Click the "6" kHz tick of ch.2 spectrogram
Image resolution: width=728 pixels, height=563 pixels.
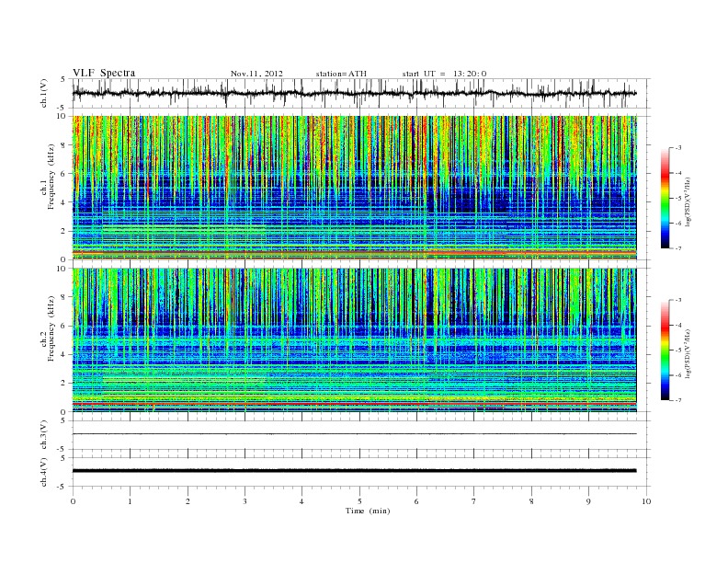point(63,326)
